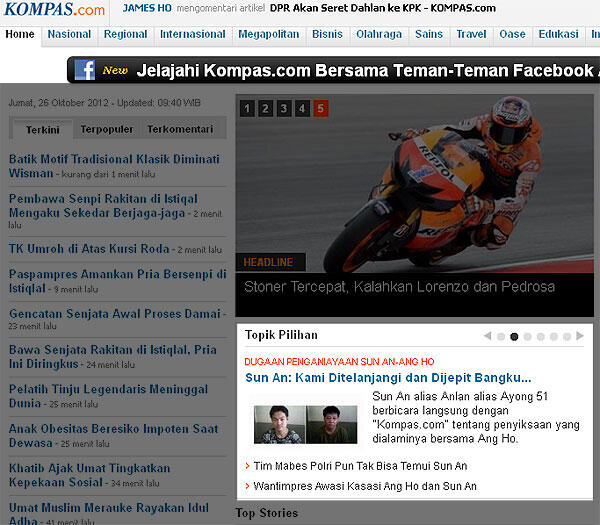Open the Regional section
The width and height of the screenshot is (600, 525).
click(126, 34)
